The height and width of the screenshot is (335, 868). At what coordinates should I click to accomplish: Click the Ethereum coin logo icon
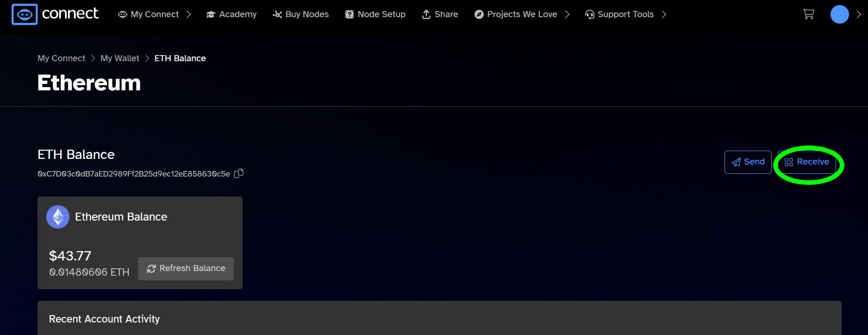[x=58, y=217]
